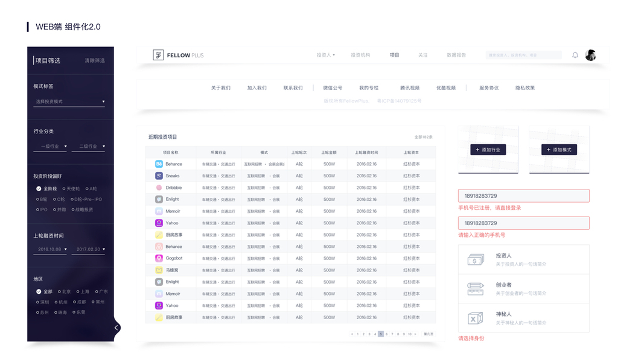This screenshot has width=644, height=362.
Task: Click the blue Bē Behance icon
Action: (x=159, y=164)
